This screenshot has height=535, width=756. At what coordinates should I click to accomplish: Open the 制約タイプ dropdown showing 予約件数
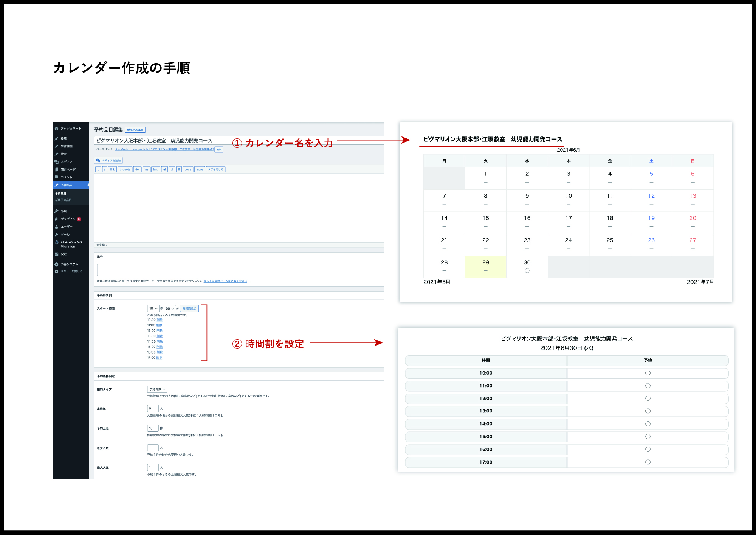tap(157, 389)
